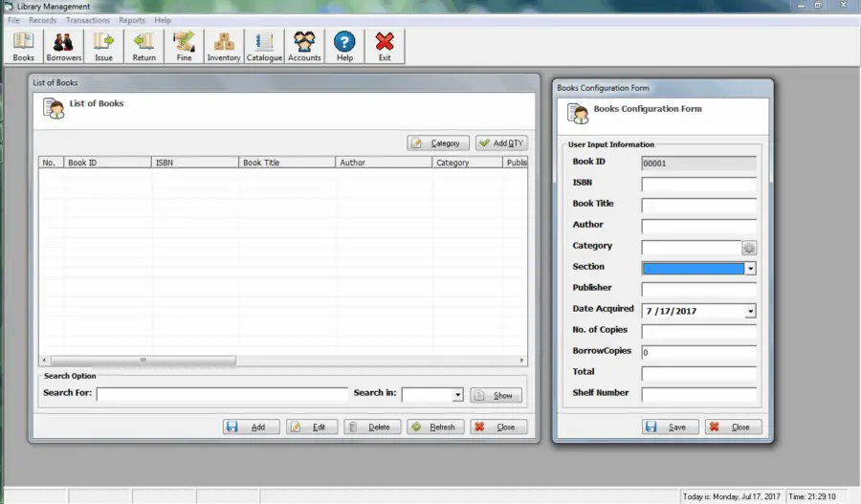This screenshot has height=504, width=861.
Task: Maximize the Library Management window
Action: [818, 5]
